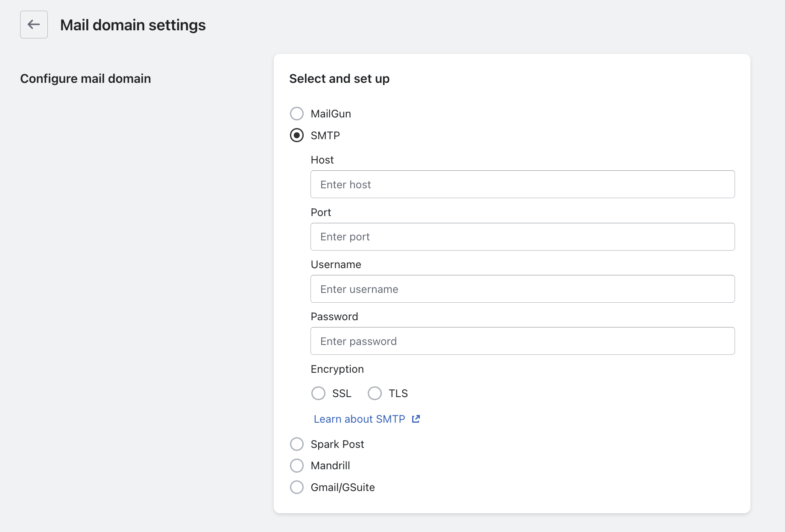Select the Spark Post option
Image resolution: width=785 pixels, height=532 pixels.
point(297,444)
